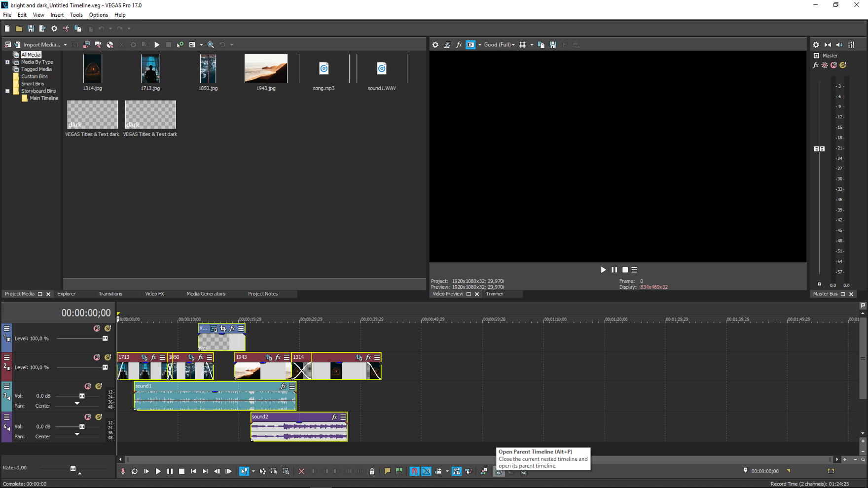
Task: Play timeline from the transport bar
Action: click(158, 472)
